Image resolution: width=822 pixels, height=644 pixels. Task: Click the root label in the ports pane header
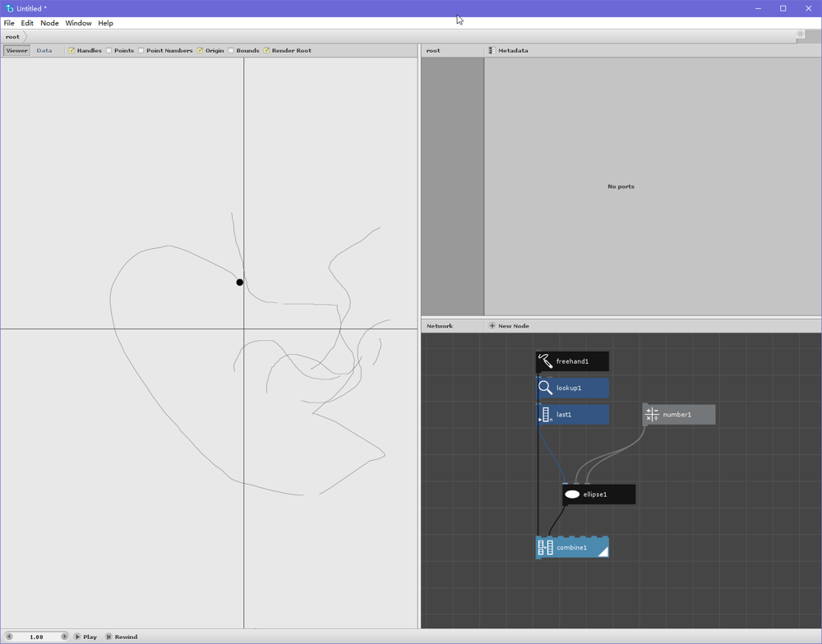433,50
